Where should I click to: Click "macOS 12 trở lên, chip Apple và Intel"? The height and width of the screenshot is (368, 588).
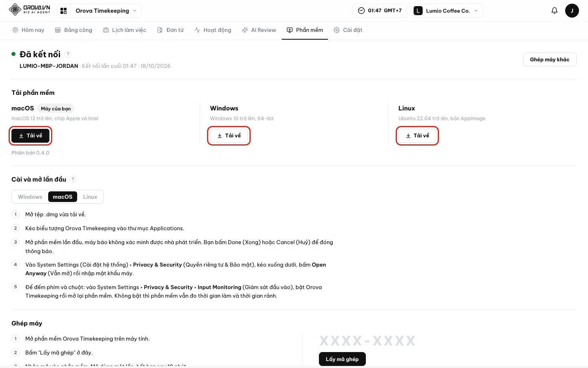pyautogui.click(x=55, y=119)
